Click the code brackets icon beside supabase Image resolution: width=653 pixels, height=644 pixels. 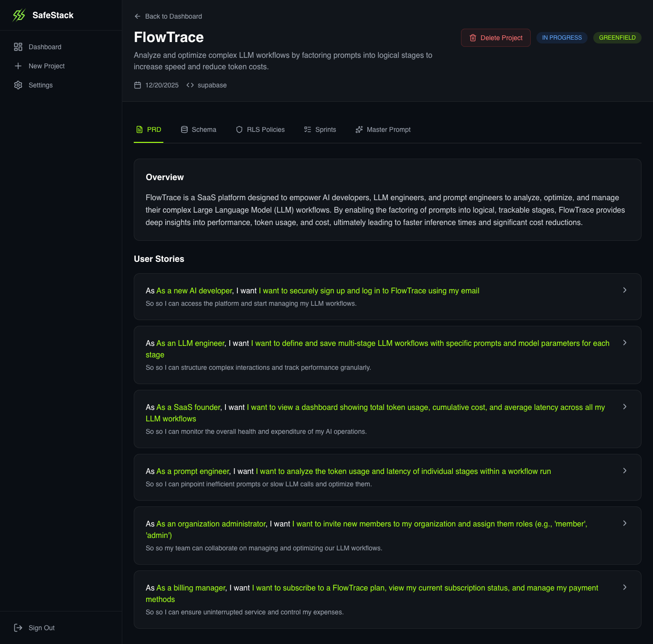pos(190,85)
